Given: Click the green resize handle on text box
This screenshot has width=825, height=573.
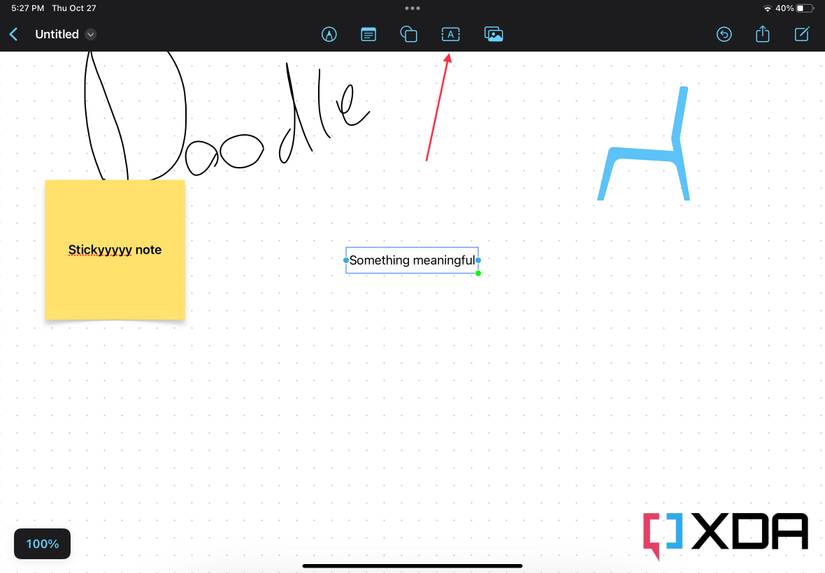Looking at the screenshot, I should pyautogui.click(x=478, y=273).
